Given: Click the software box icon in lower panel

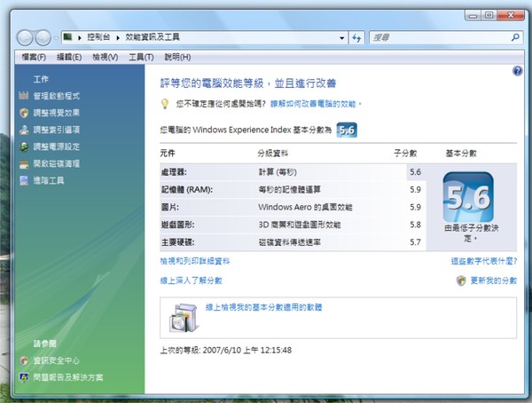Looking at the screenshot, I should click(x=184, y=318).
